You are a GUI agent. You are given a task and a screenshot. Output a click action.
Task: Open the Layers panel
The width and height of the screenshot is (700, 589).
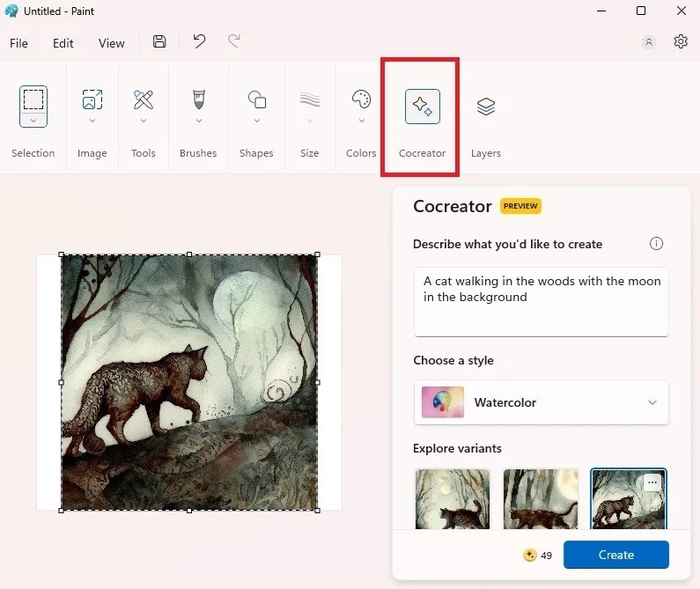point(485,107)
